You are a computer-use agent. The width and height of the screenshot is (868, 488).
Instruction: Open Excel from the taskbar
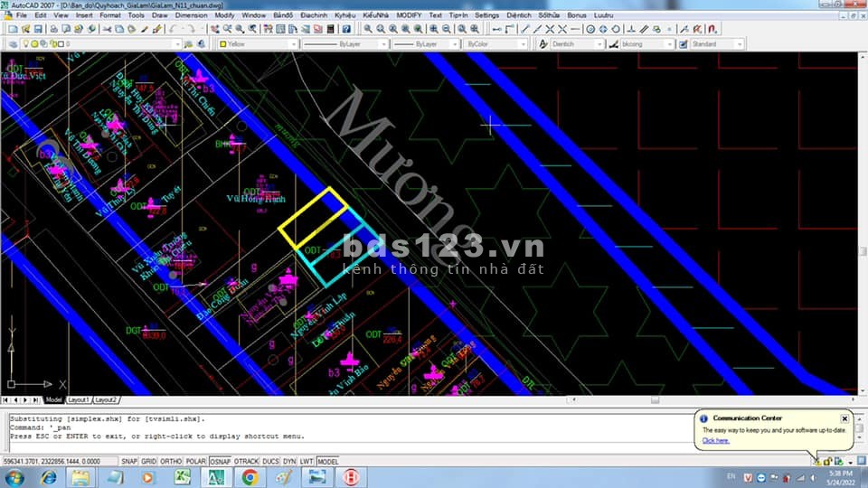point(182,477)
